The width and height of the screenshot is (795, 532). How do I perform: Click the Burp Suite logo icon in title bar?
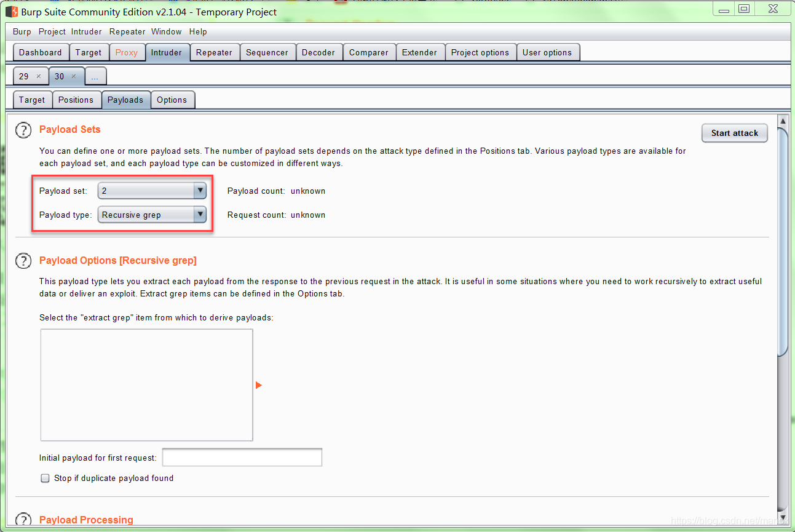click(12, 12)
